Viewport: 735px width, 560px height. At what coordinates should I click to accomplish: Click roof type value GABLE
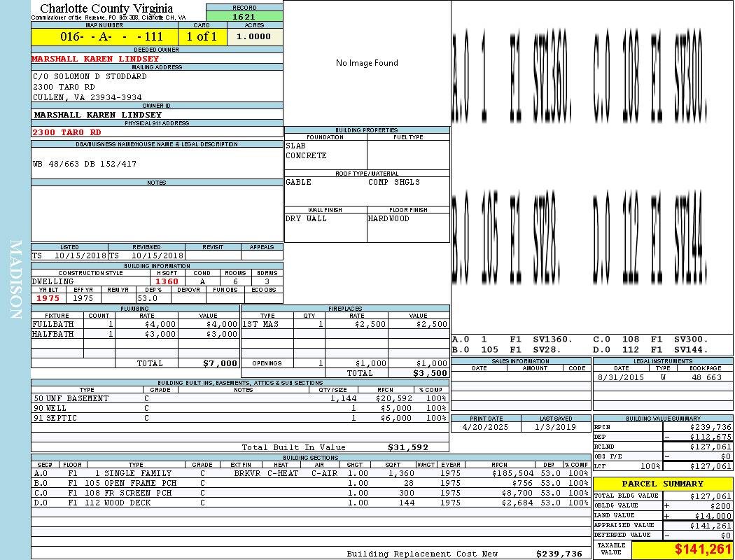pos(299,182)
